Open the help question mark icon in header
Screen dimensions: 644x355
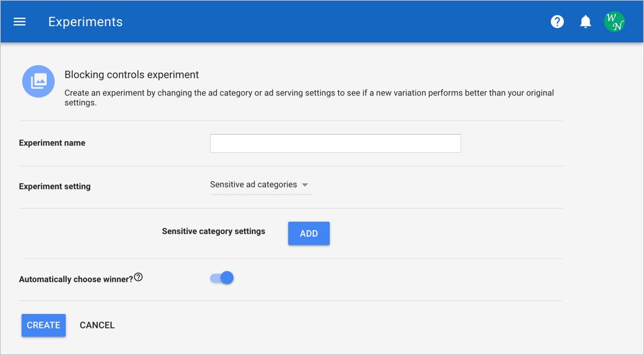pos(557,21)
